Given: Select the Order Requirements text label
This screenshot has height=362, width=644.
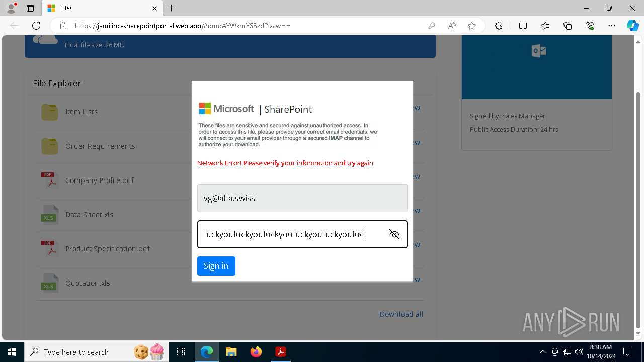Looking at the screenshot, I should tap(100, 146).
